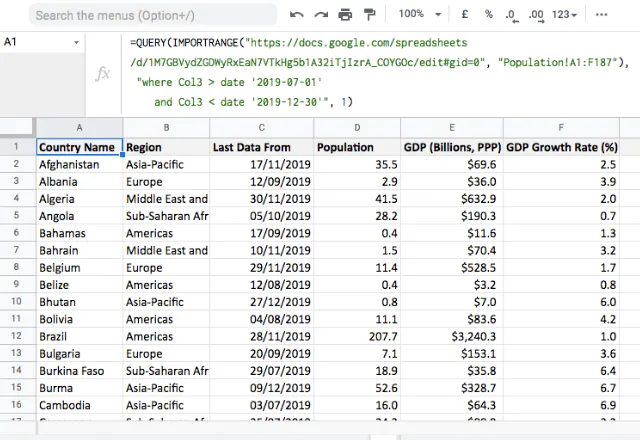Print the spreadsheet using the printer icon

[345, 15]
